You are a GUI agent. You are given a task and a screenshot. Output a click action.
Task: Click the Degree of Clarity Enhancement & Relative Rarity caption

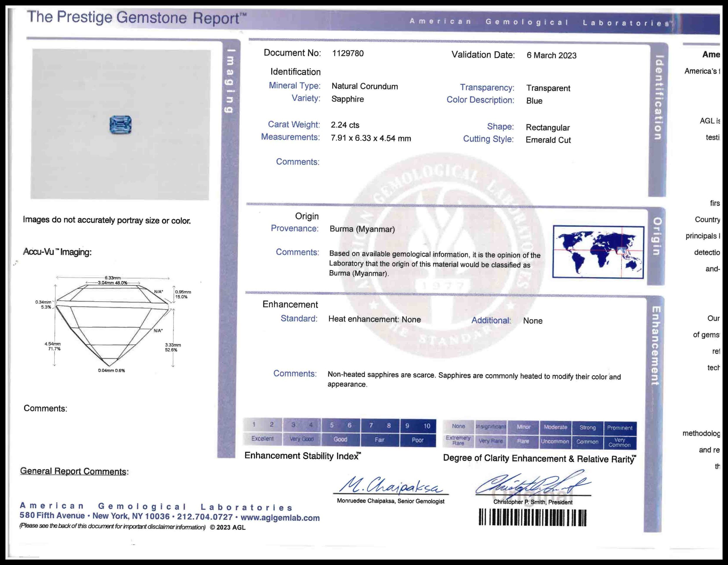pyautogui.click(x=539, y=459)
